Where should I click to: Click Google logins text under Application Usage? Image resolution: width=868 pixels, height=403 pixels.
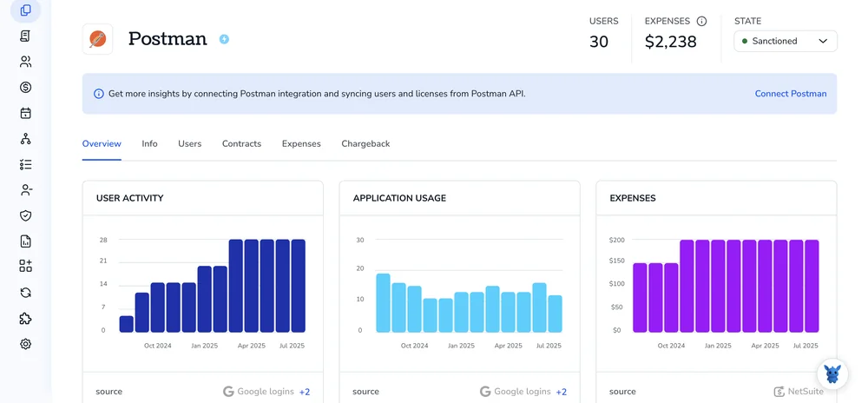[x=523, y=392]
